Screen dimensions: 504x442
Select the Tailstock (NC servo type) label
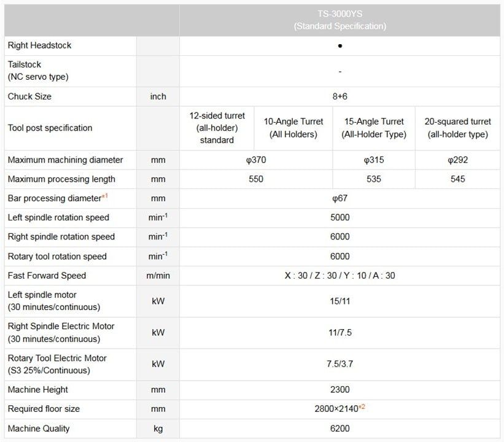tap(38, 71)
